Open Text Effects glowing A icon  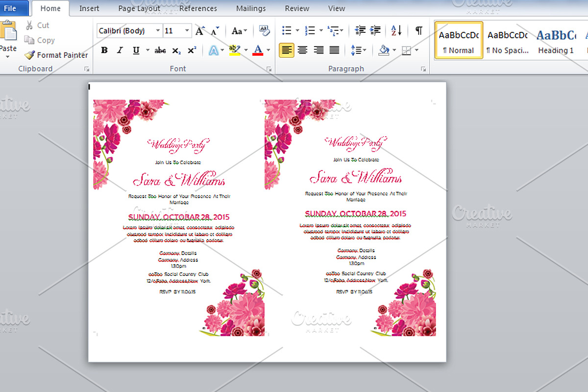214,50
